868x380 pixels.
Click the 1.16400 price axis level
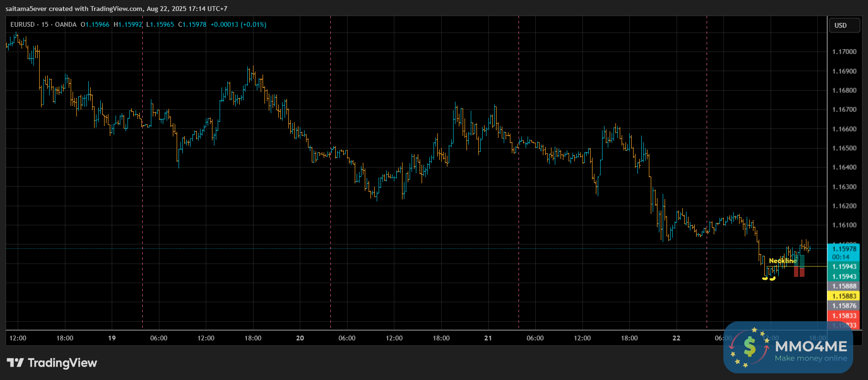(x=845, y=167)
